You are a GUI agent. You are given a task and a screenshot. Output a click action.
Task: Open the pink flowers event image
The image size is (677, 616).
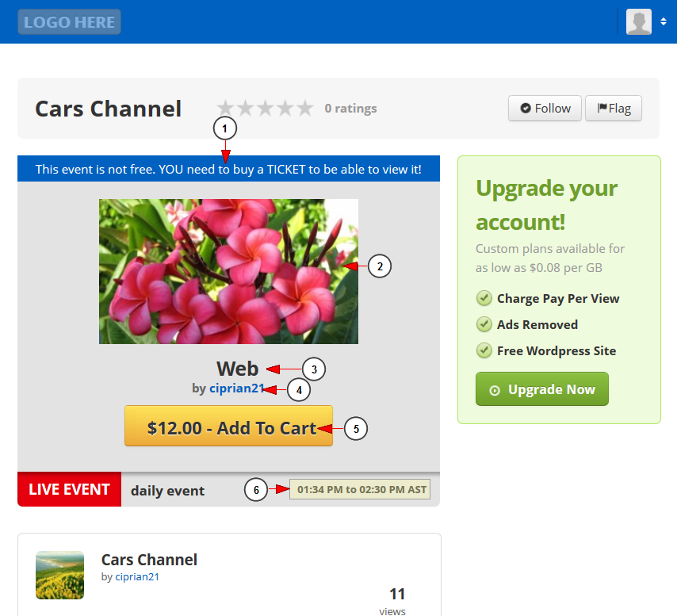click(228, 271)
